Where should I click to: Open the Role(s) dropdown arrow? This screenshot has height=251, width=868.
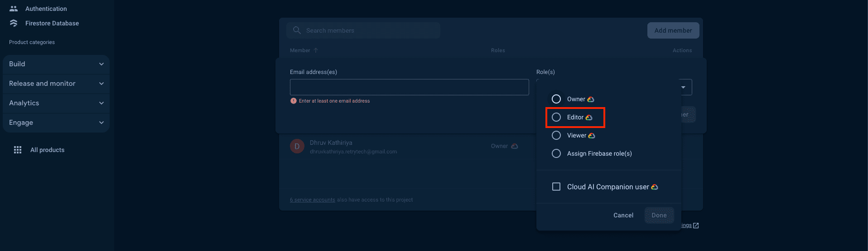683,87
